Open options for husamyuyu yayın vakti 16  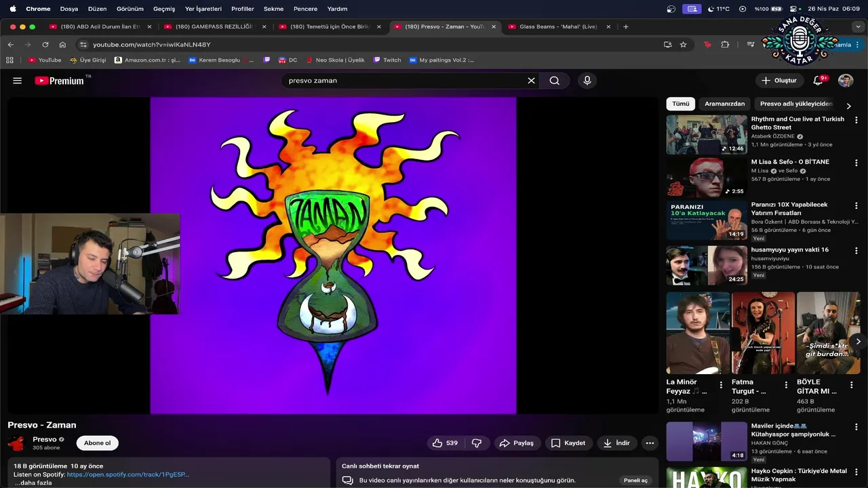coord(856,250)
